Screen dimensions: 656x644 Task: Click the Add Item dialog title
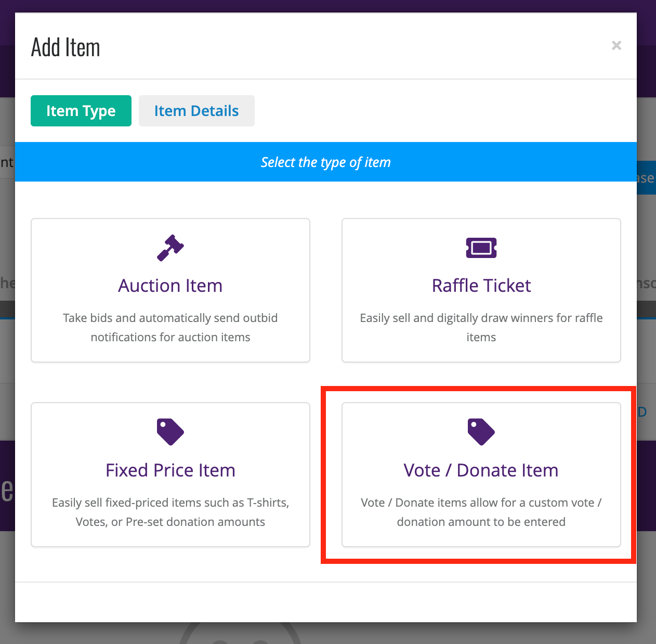(65, 47)
